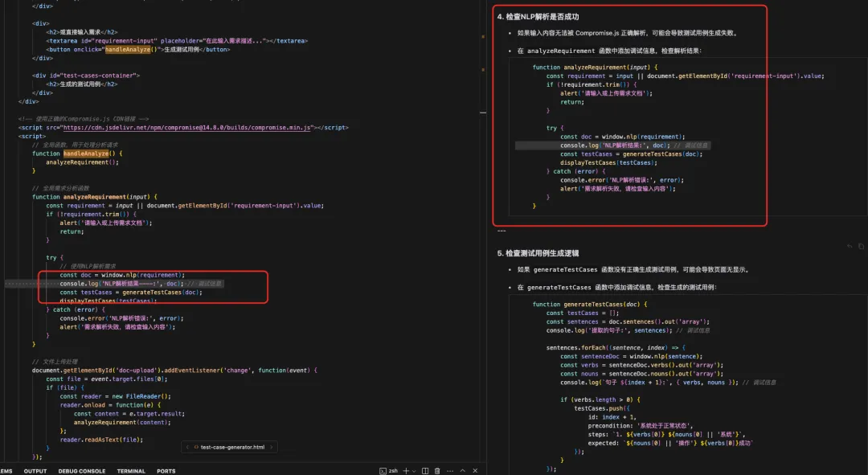Image resolution: width=868 pixels, height=475 pixels.
Task: Click the 'if (verbs.length > 0) {' line
Action: tap(600, 399)
